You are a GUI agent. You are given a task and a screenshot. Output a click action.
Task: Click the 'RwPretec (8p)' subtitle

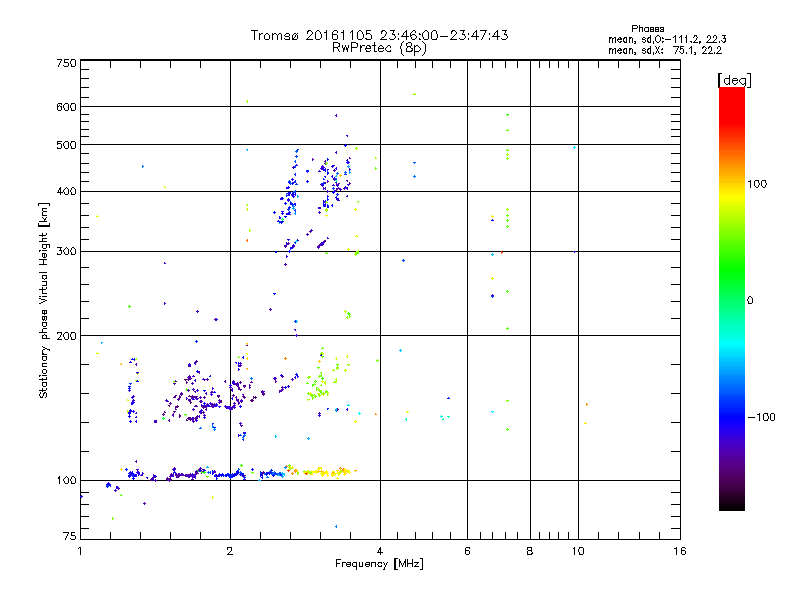click(379, 48)
